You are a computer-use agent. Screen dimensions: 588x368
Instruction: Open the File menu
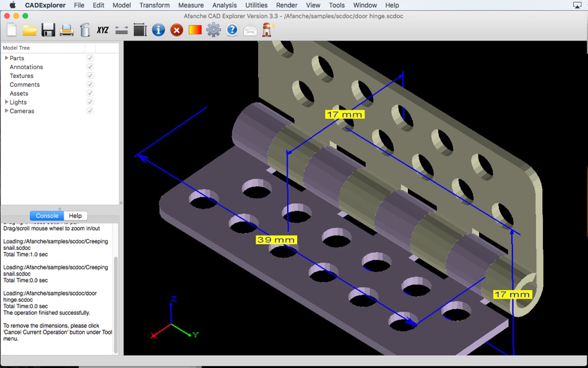79,5
